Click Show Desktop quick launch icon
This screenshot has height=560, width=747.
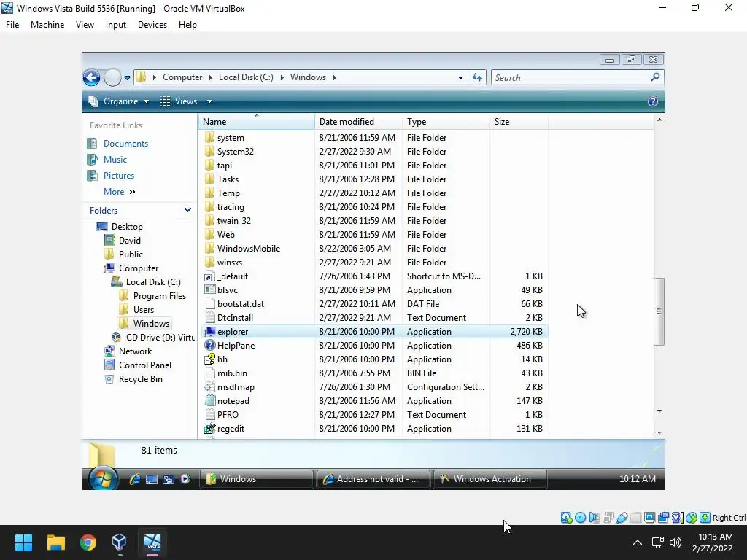152,479
